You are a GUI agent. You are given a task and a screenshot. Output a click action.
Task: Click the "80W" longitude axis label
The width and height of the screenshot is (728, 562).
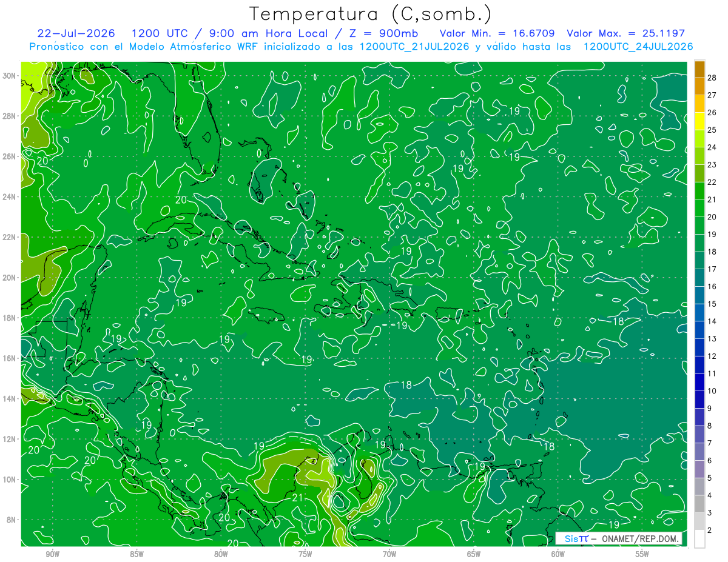(221, 554)
